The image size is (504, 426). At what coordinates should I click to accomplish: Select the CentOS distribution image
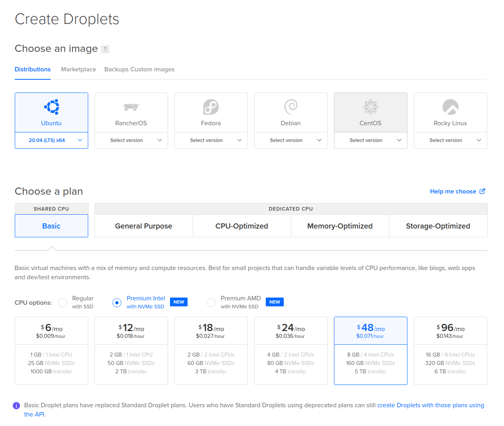(x=370, y=112)
